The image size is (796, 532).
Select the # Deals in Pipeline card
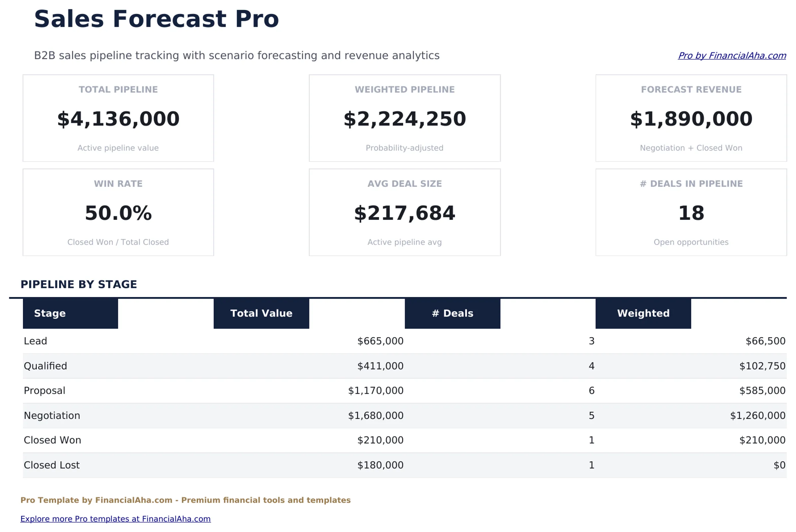pos(691,213)
